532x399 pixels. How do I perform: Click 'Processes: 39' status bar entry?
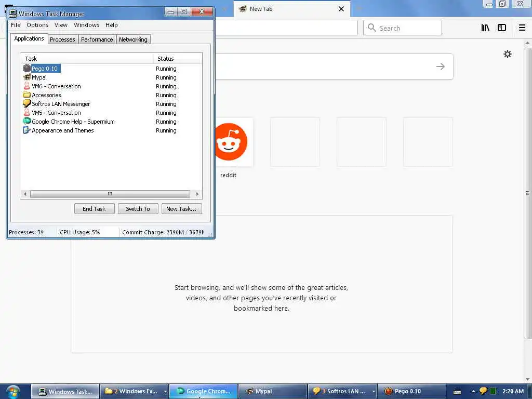pyautogui.click(x=26, y=232)
